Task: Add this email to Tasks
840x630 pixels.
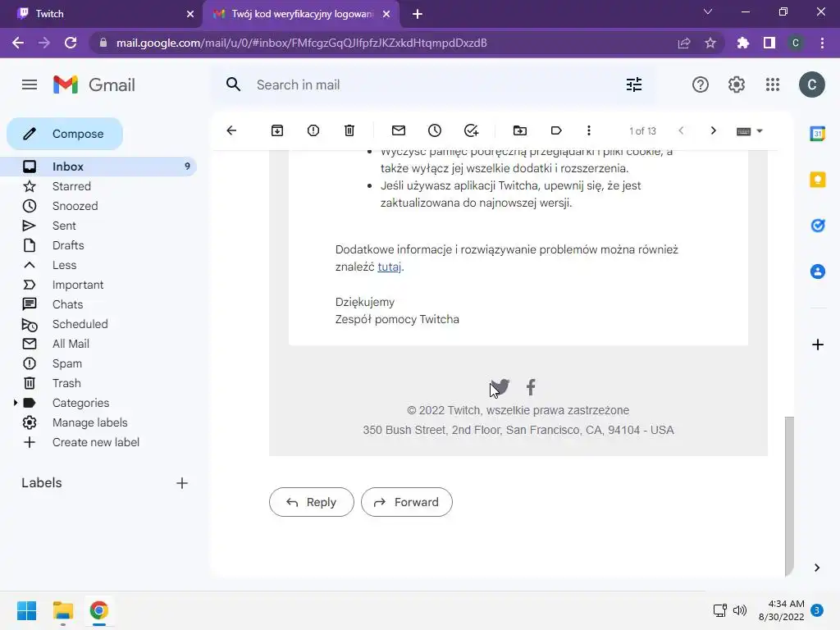Action: (x=471, y=130)
